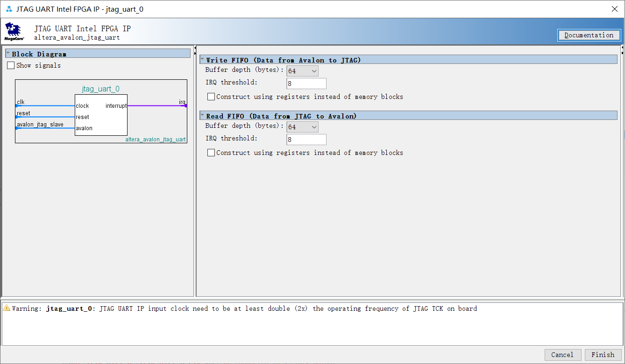
Task: Click the avalon_jtag_slave port label
Action: 40,125
